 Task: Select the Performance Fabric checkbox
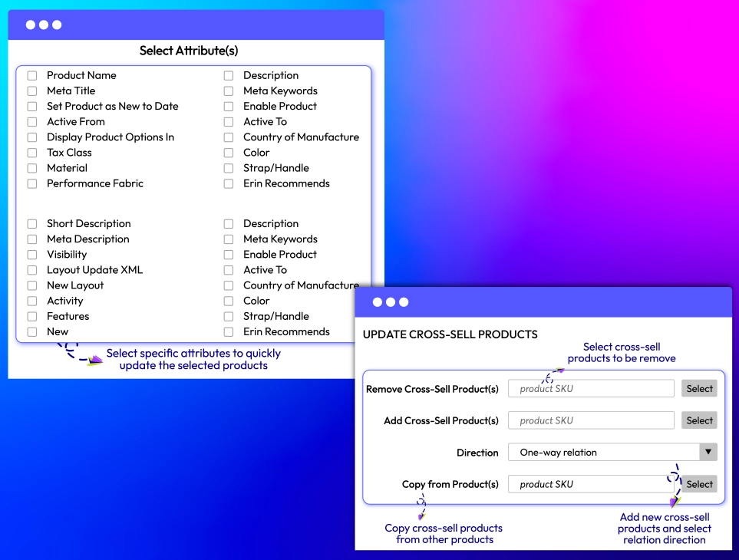(x=32, y=183)
